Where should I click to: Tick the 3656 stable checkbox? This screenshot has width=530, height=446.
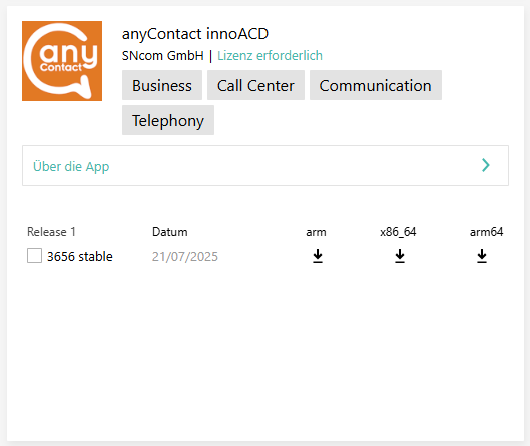34,256
